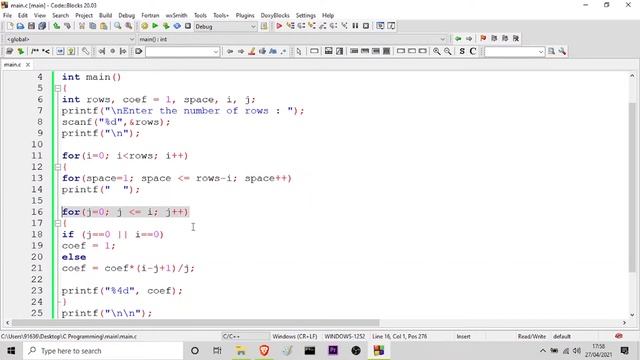This screenshot has height=360, width=640.
Task: Click the Type here to search box
Action: tap(102, 351)
